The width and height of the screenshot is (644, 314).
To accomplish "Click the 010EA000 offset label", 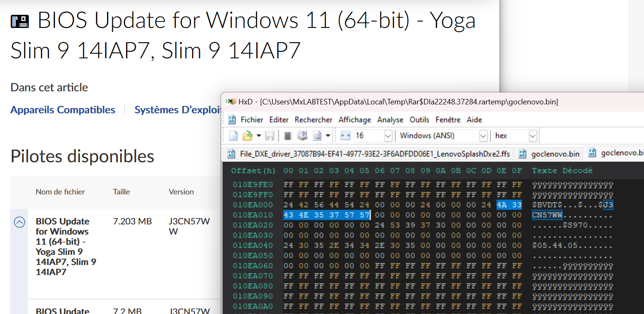I will (253, 205).
